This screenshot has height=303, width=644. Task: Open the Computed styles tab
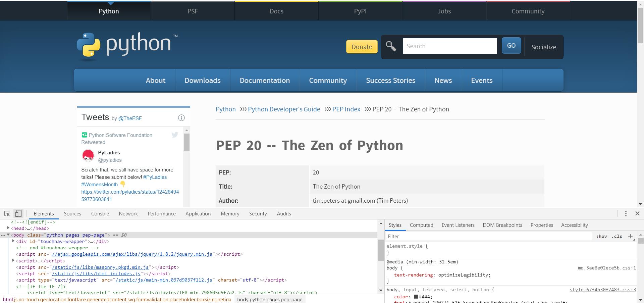pos(421,225)
